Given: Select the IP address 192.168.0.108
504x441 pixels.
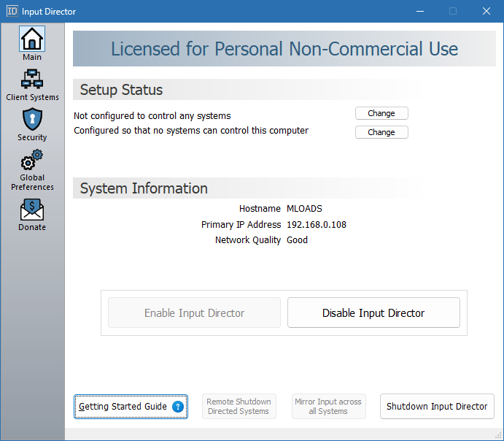Looking at the screenshot, I should (x=317, y=225).
